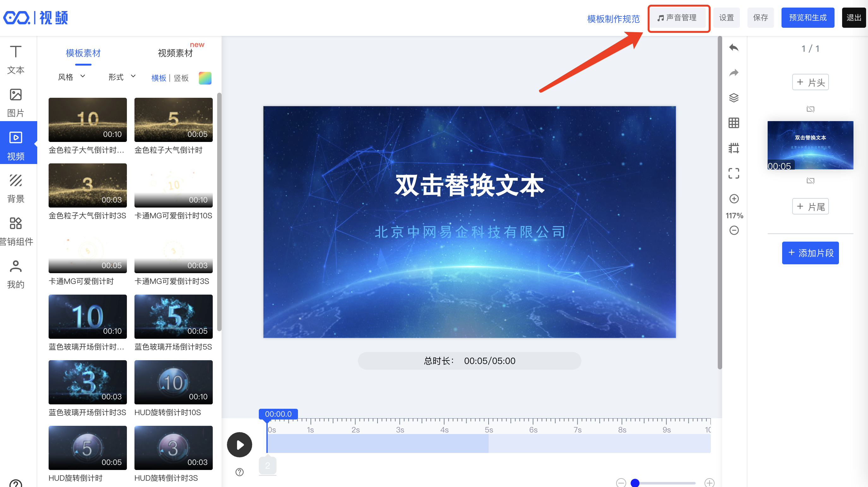Image resolution: width=868 pixels, height=487 pixels.
Task: Zoom in canvas with plus circle icon
Action: [x=734, y=199]
